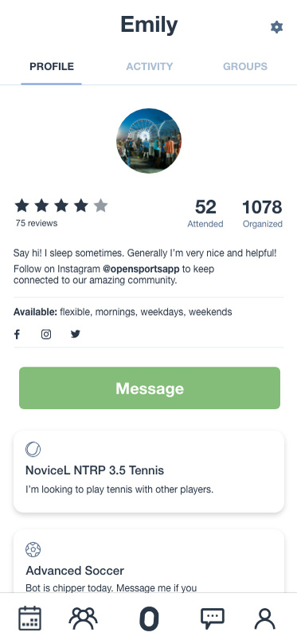Image resolution: width=297 pixels, height=644 pixels.
Task: View the 75 reviews link
Action: [x=37, y=223]
